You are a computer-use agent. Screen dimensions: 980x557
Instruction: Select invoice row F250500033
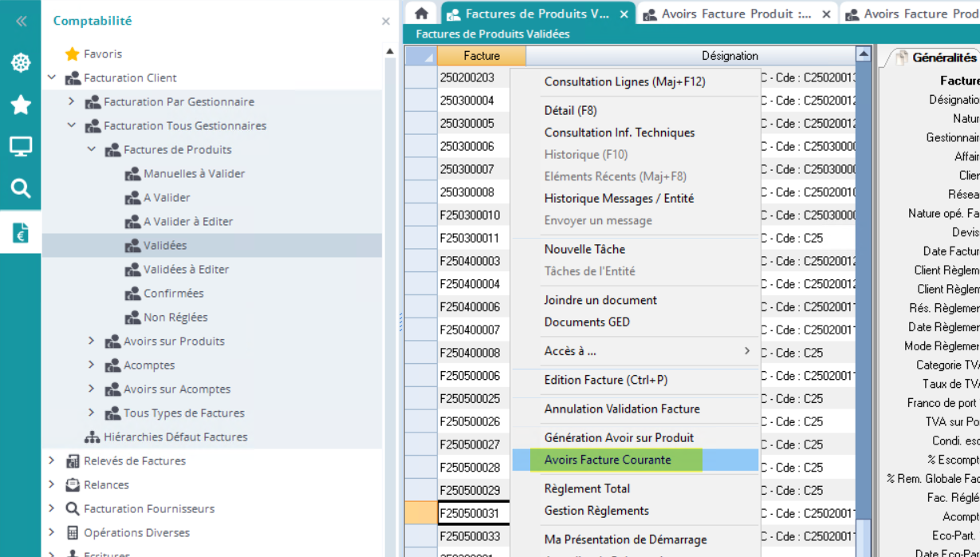470,536
